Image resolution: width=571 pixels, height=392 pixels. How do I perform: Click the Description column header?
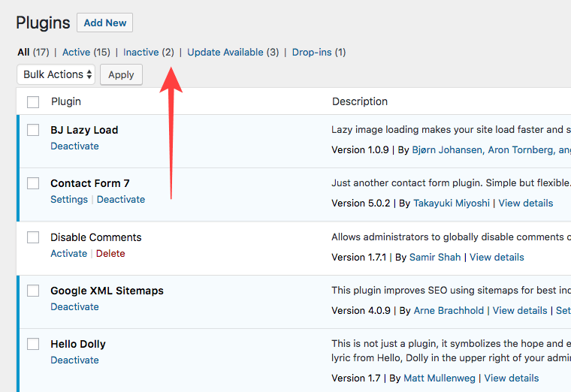(x=360, y=101)
